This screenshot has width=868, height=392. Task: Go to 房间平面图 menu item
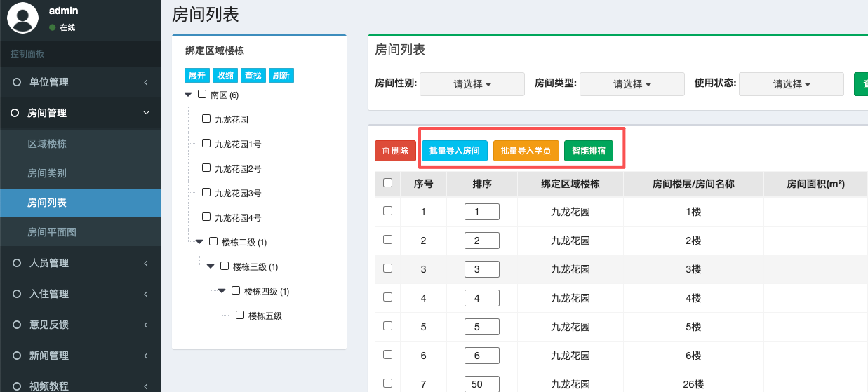tap(52, 232)
